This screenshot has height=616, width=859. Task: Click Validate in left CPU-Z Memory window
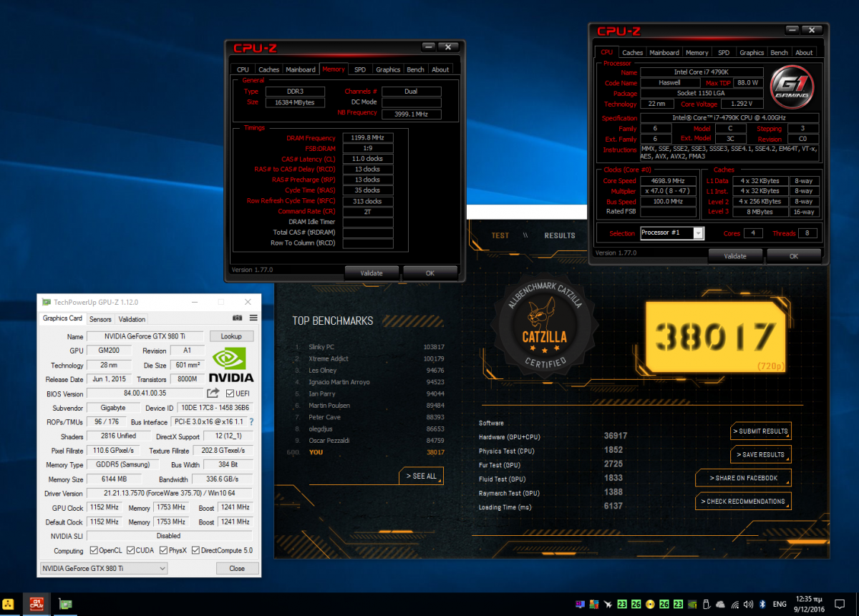tap(372, 273)
